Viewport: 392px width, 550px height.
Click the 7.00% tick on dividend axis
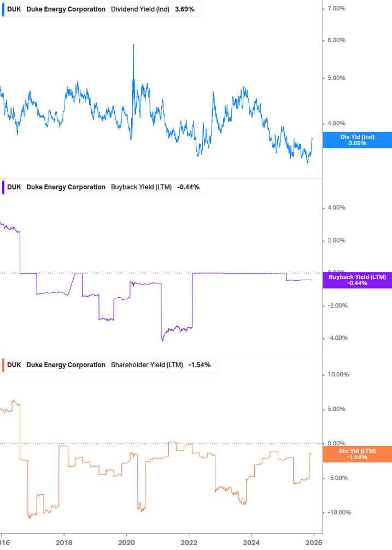point(336,8)
